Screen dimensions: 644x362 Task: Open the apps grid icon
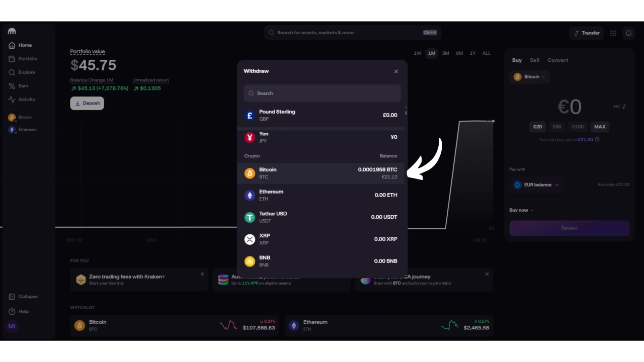pyautogui.click(x=613, y=33)
